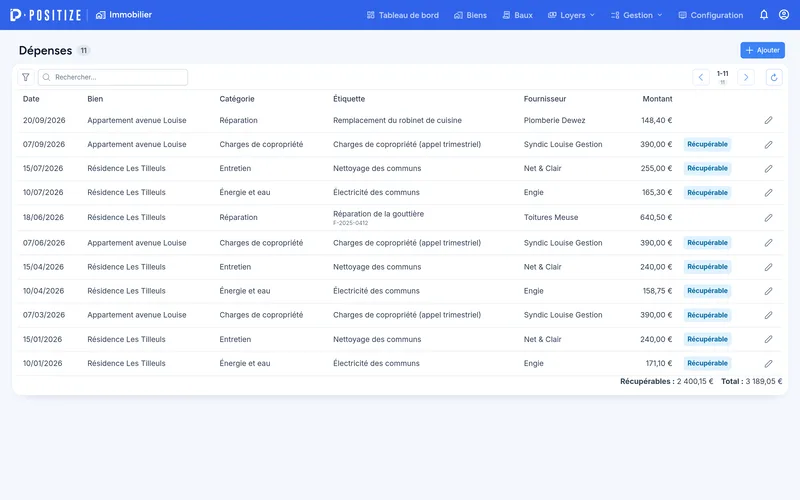Click the Récupérable badge on 158,75 € row
Screen dimensions: 800x500
click(x=707, y=291)
